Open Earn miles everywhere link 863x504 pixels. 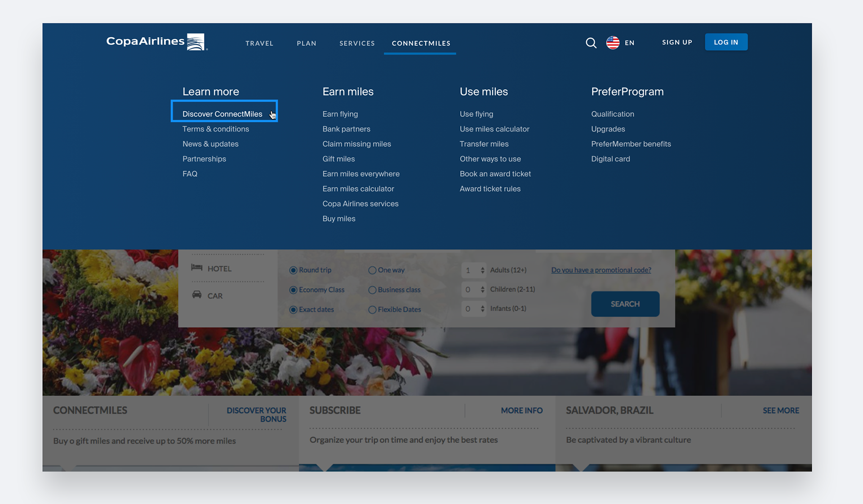[x=360, y=174]
